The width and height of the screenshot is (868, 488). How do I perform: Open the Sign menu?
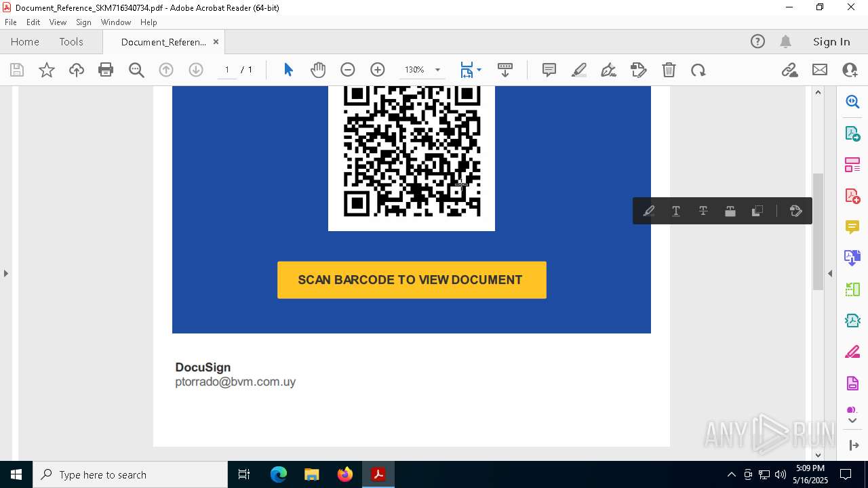[x=83, y=22]
